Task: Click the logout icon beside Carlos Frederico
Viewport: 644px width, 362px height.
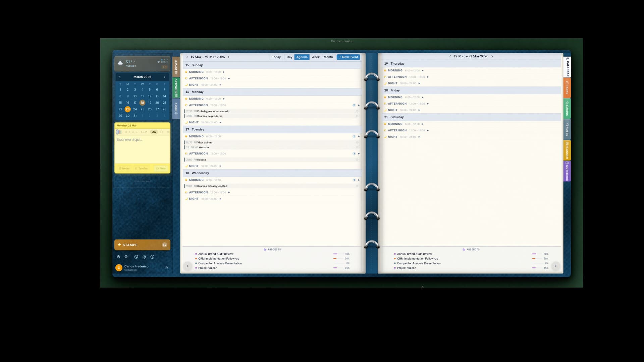Action: 167,268
